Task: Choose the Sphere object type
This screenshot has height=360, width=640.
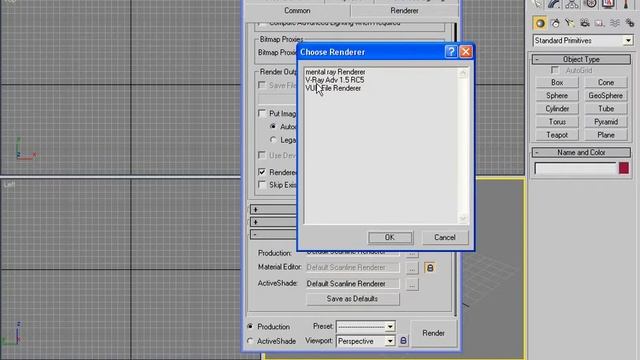Action: tap(557, 96)
